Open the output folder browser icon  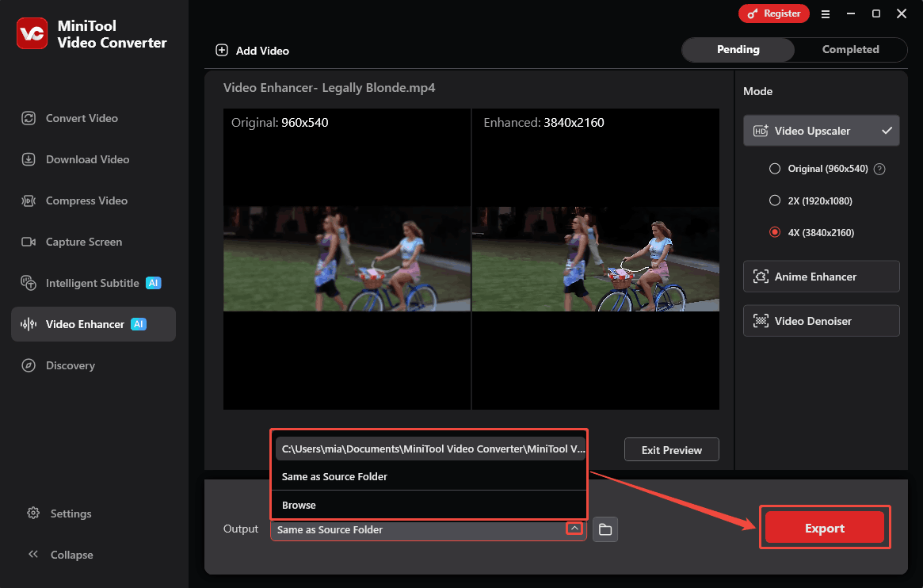[x=605, y=529]
